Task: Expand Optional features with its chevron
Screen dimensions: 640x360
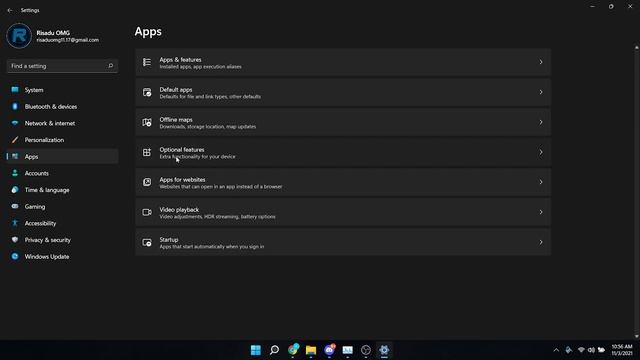Action: pyautogui.click(x=541, y=152)
